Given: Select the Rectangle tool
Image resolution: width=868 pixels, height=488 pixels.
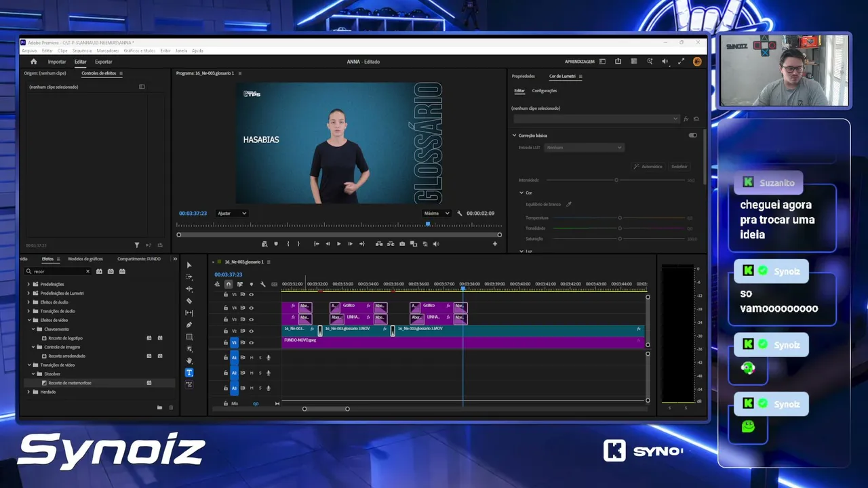Looking at the screenshot, I should click(189, 337).
